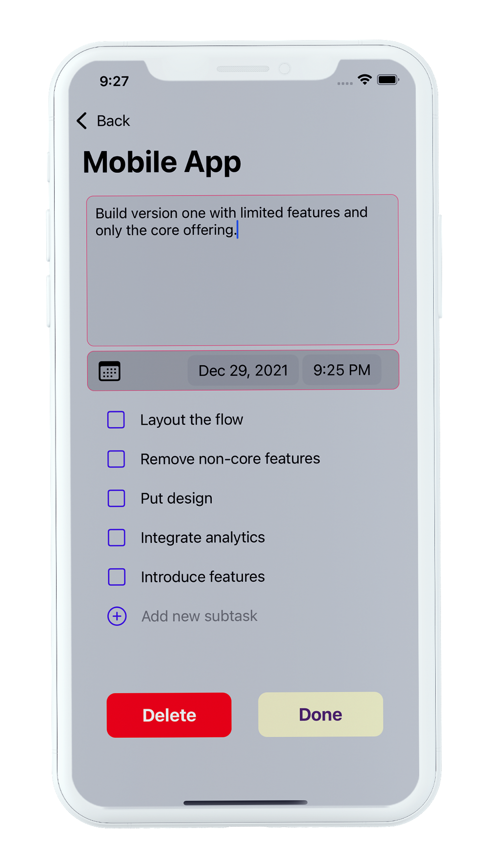Image resolution: width=488 pixels, height=868 pixels.
Task: Tick the Put design checkbox
Action: [117, 498]
